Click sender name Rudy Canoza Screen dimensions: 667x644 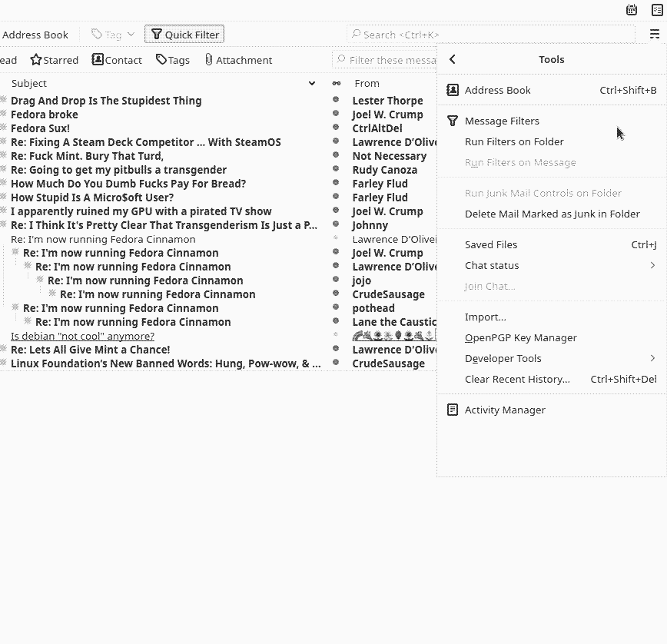coord(384,170)
